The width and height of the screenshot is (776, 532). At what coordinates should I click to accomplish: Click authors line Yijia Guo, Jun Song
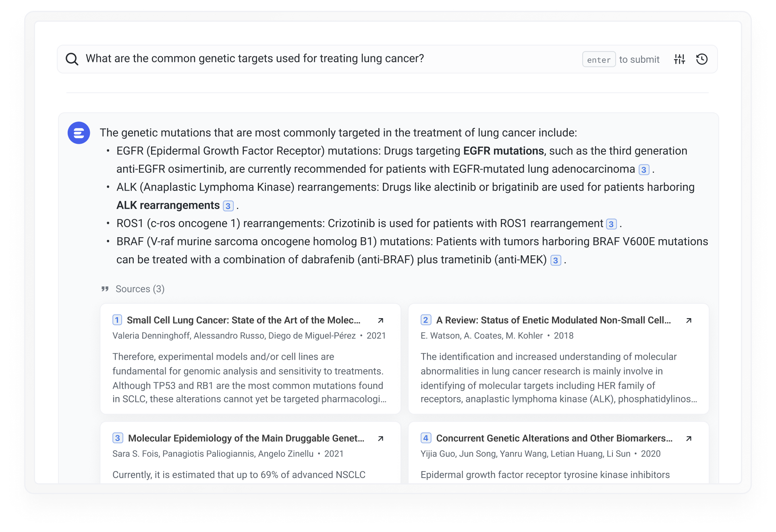pyautogui.click(x=525, y=454)
